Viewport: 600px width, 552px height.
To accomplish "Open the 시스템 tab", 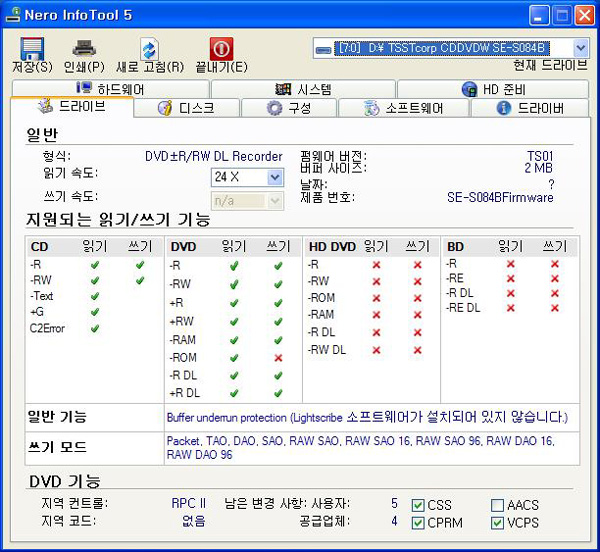I will click(303, 89).
